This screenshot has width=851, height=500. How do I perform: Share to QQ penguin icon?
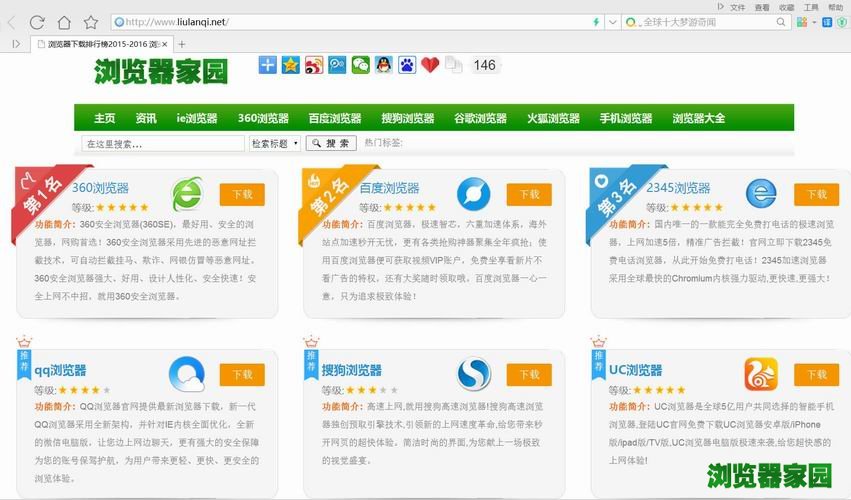click(384, 65)
